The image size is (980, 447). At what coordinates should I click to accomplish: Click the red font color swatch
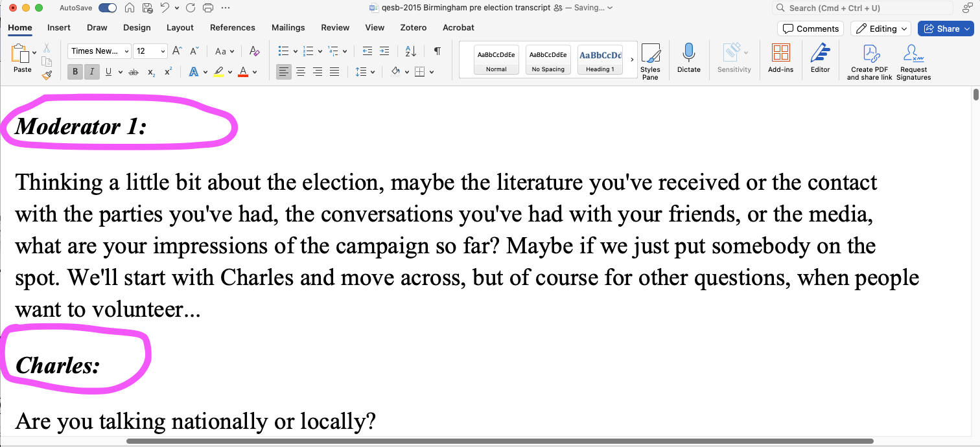pyautogui.click(x=243, y=72)
